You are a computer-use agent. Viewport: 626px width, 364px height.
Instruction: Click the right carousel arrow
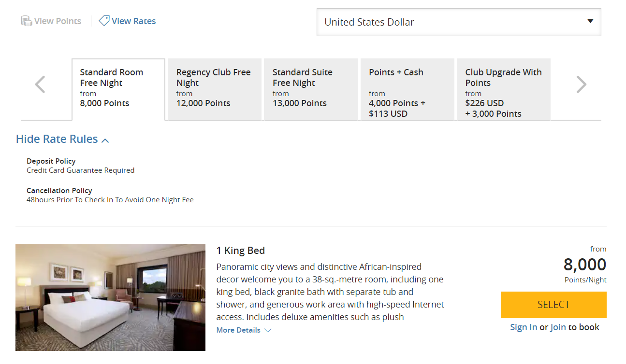582,84
